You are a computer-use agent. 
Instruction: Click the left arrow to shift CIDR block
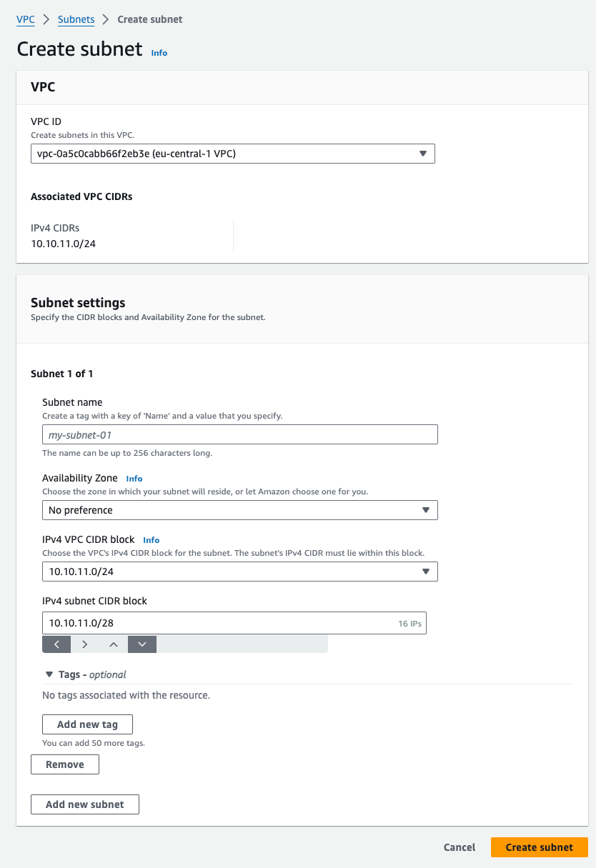(56, 644)
